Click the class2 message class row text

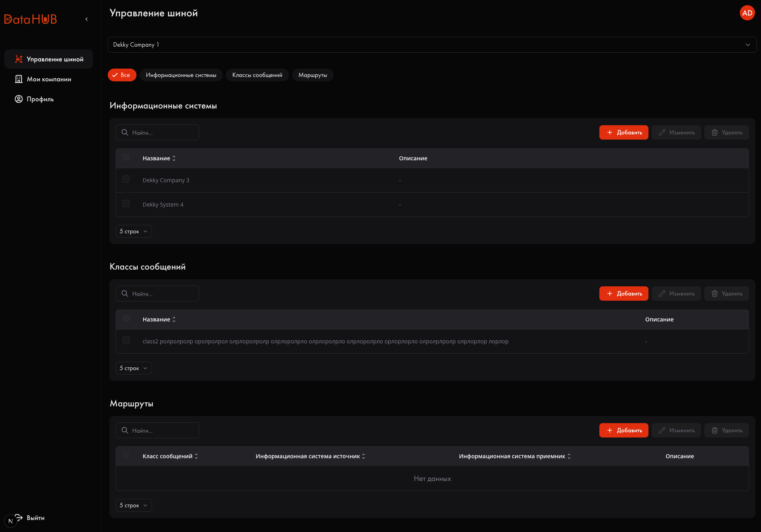point(325,341)
